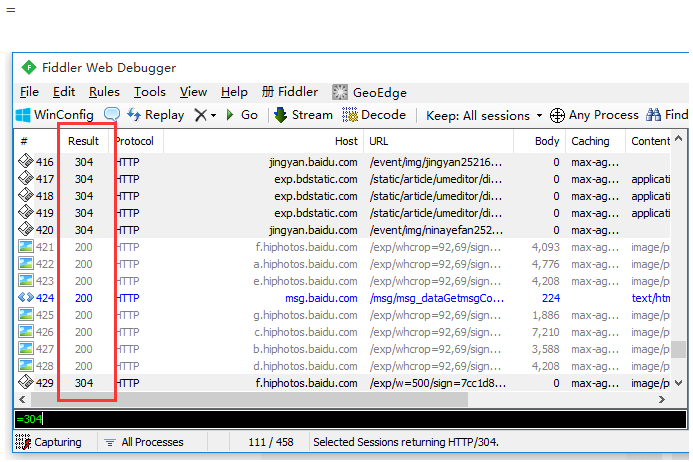This screenshot has width=693, height=462.
Task: Click the horizontal scrollbar right arrow
Action: pos(662,400)
